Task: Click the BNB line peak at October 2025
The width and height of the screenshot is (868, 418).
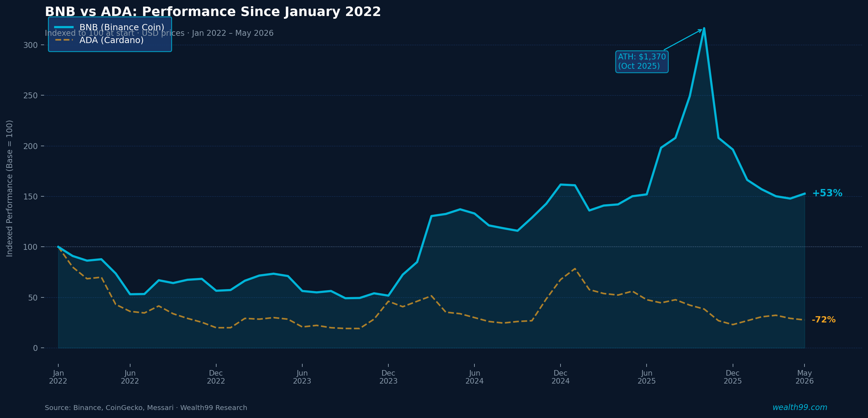Action: point(704,28)
